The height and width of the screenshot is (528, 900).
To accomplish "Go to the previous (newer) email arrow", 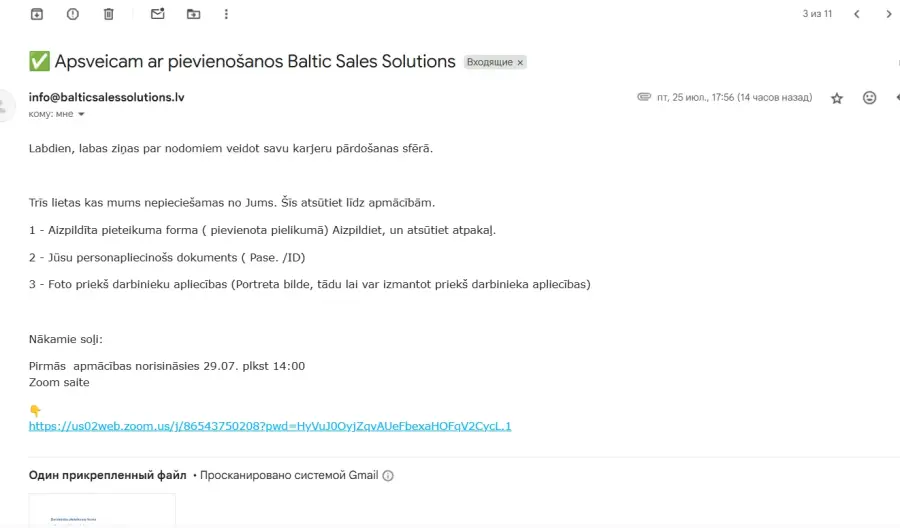I will click(x=856, y=14).
